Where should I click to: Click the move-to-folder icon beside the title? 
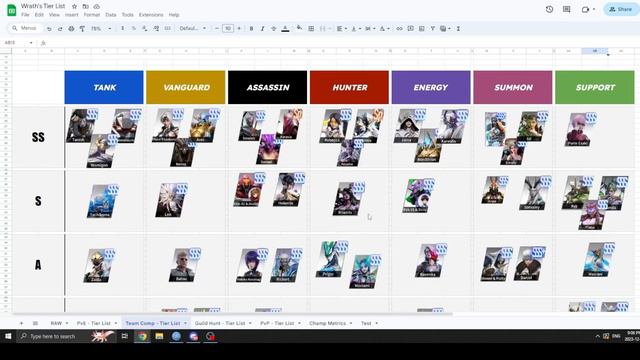point(85,7)
